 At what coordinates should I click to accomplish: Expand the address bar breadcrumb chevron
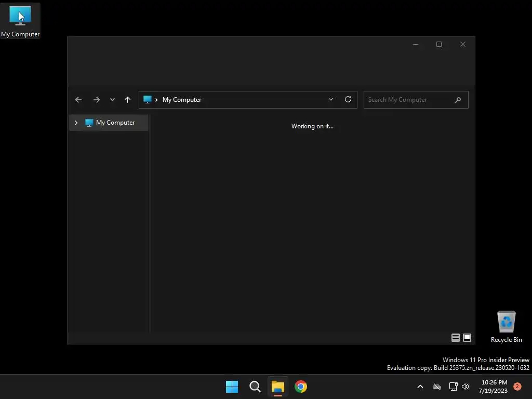pos(156,100)
